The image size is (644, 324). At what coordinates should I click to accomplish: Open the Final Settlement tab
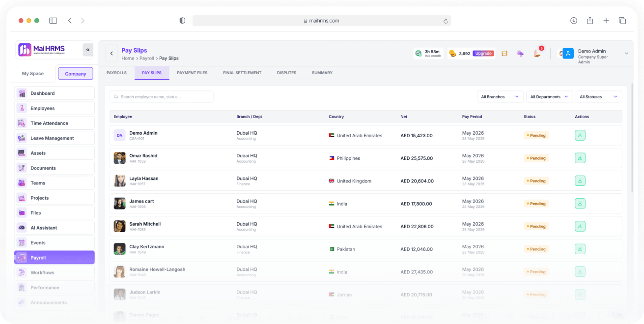click(242, 73)
